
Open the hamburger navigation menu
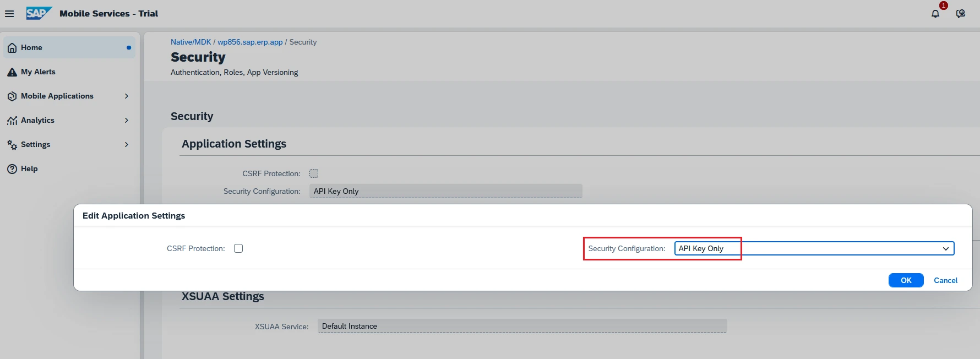[x=9, y=14]
